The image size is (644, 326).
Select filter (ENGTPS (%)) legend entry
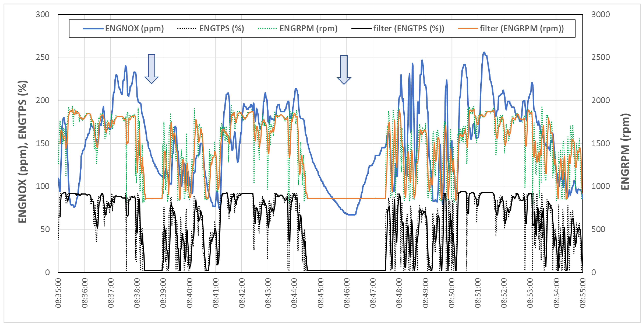coord(409,29)
